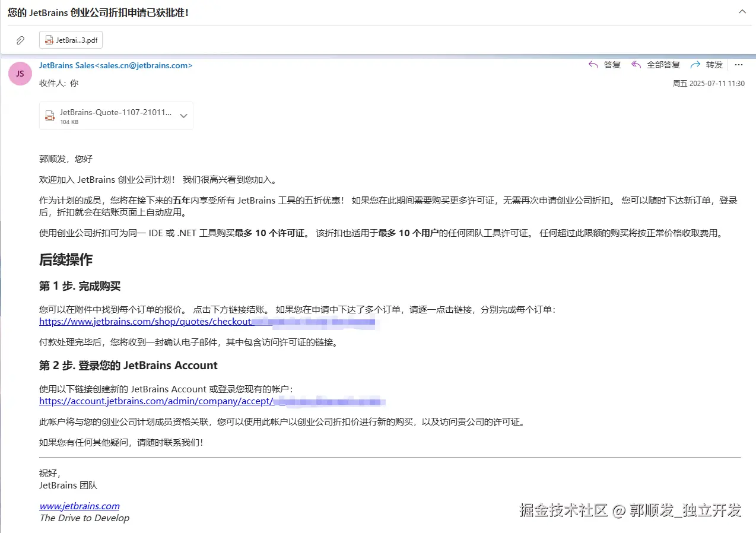Select the reply arrow icon

pos(592,65)
